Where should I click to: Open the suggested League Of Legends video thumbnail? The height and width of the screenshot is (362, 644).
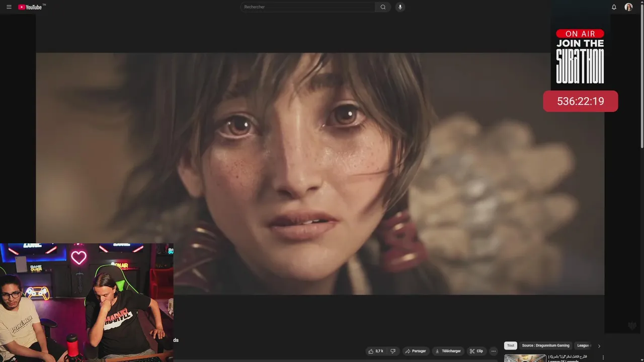pyautogui.click(x=525, y=358)
